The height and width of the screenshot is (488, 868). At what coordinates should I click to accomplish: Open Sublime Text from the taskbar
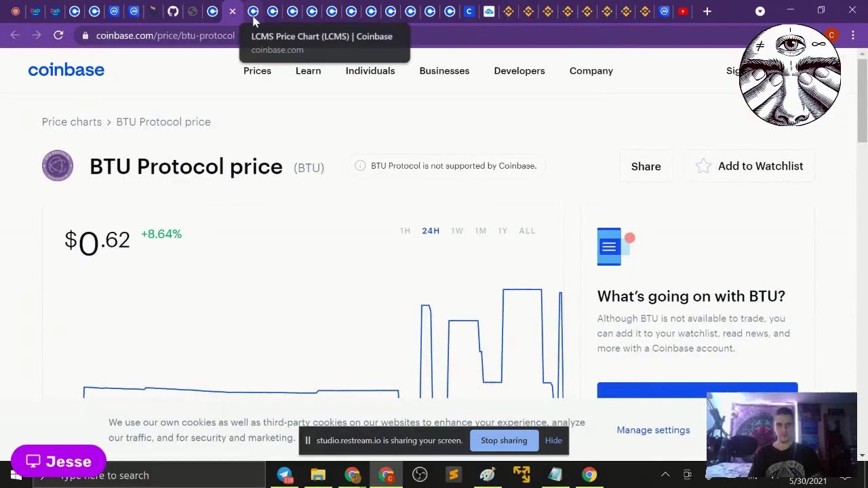click(x=454, y=474)
